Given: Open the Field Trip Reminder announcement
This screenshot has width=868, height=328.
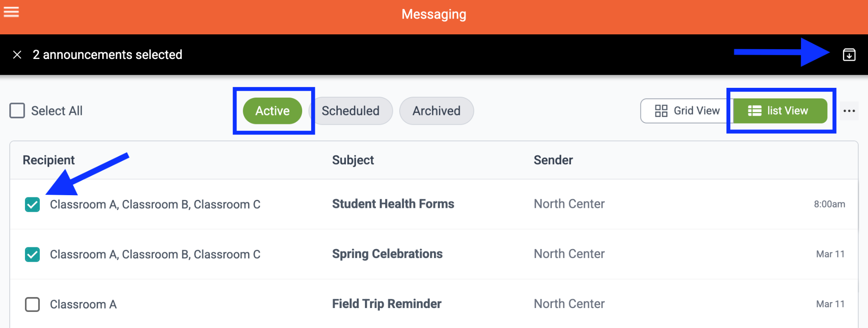Looking at the screenshot, I should tap(387, 304).
